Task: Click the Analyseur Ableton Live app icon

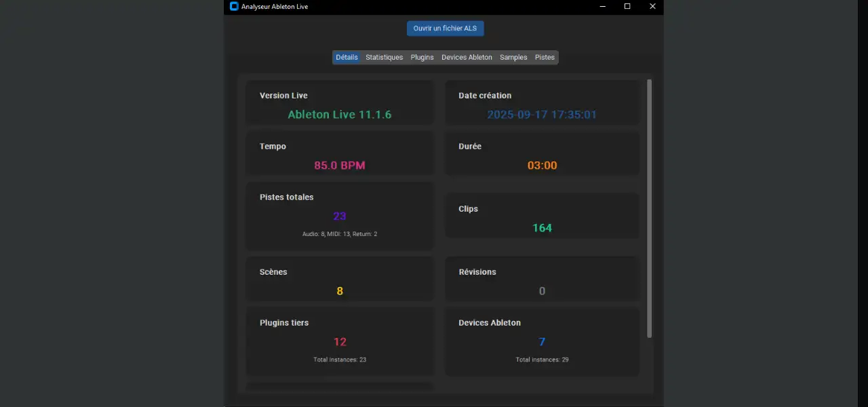Action: [234, 6]
